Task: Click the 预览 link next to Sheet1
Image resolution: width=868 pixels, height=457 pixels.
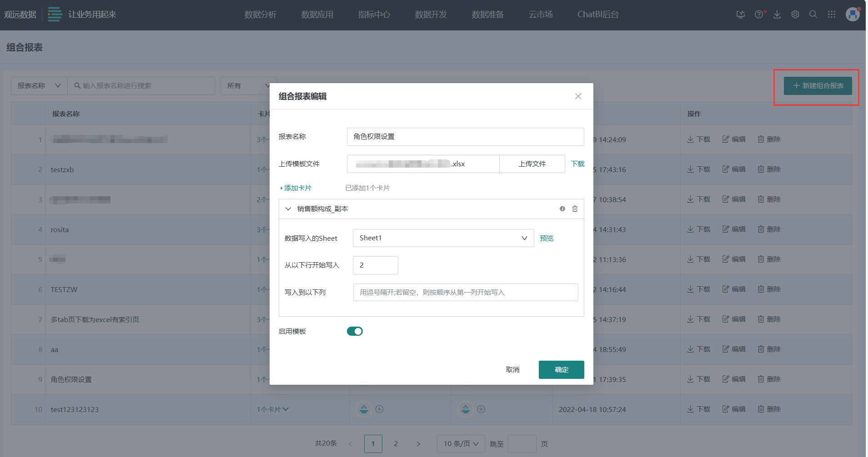Action: [546, 238]
